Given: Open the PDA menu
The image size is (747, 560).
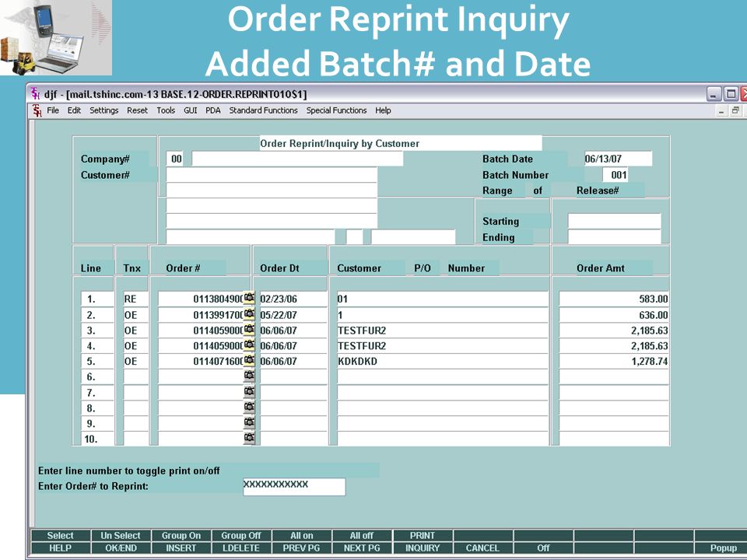Looking at the screenshot, I should coord(213,110).
